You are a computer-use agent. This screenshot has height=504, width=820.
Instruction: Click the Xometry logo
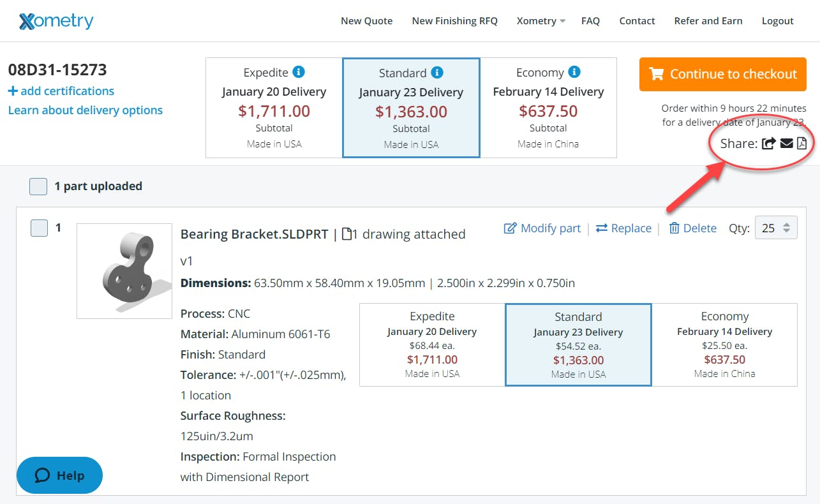tap(56, 21)
